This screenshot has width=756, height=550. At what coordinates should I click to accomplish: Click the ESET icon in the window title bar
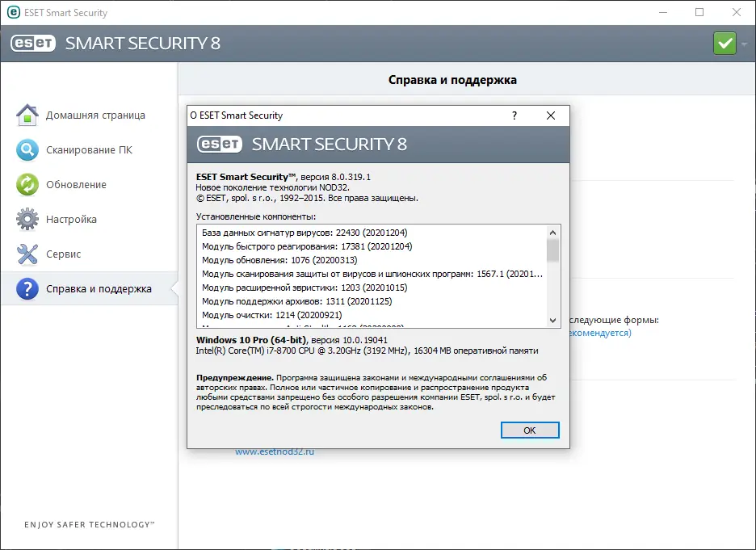click(x=13, y=12)
